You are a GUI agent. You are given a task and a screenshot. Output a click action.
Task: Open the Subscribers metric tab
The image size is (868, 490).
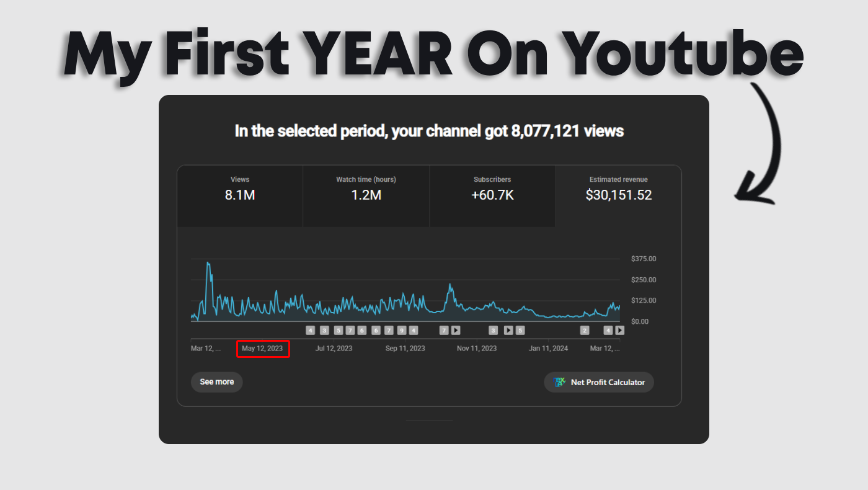492,196
